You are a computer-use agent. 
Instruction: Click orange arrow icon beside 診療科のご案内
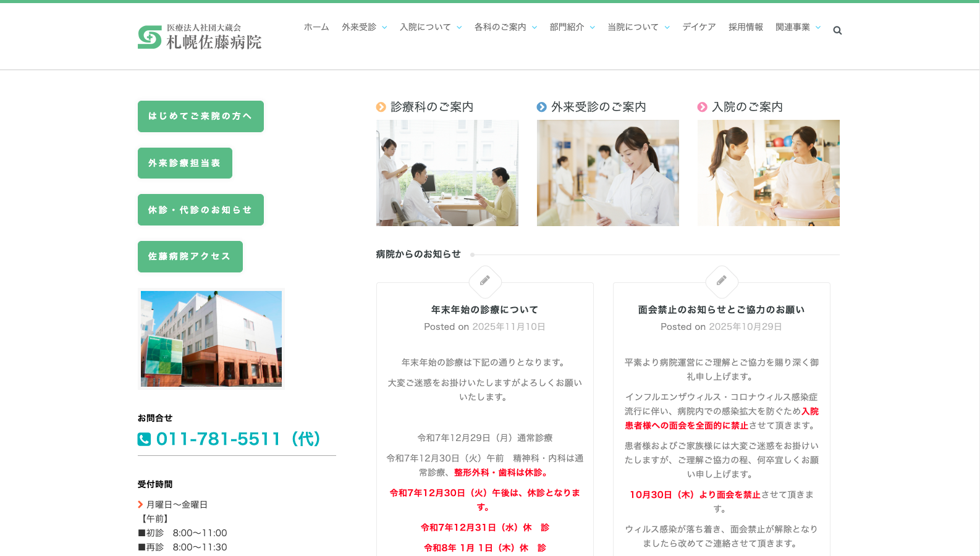click(381, 107)
